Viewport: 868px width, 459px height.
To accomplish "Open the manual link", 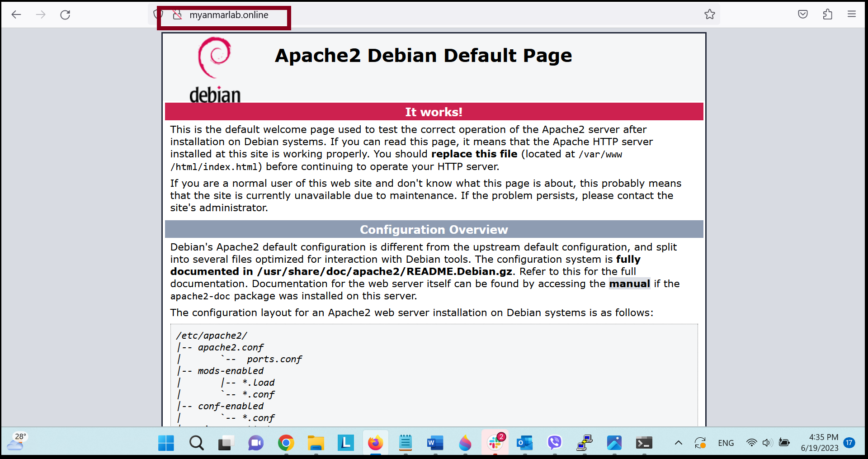I will point(629,284).
